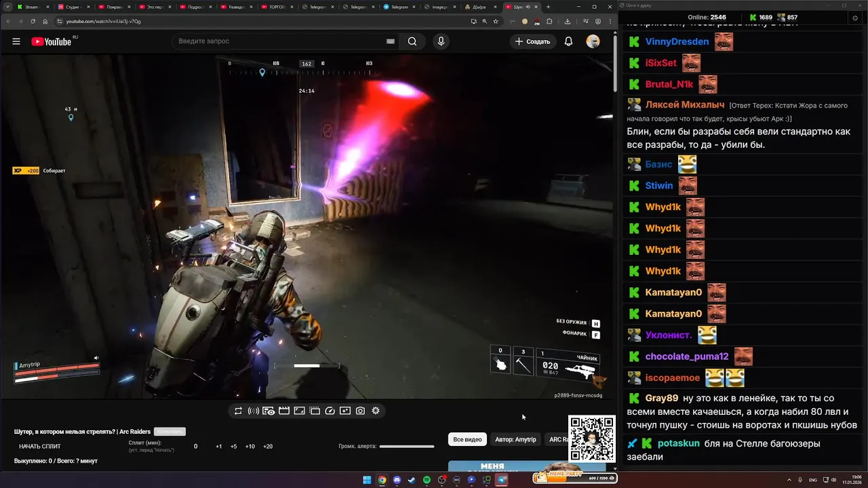Click the QR code image
868x488 pixels.
[x=592, y=439]
